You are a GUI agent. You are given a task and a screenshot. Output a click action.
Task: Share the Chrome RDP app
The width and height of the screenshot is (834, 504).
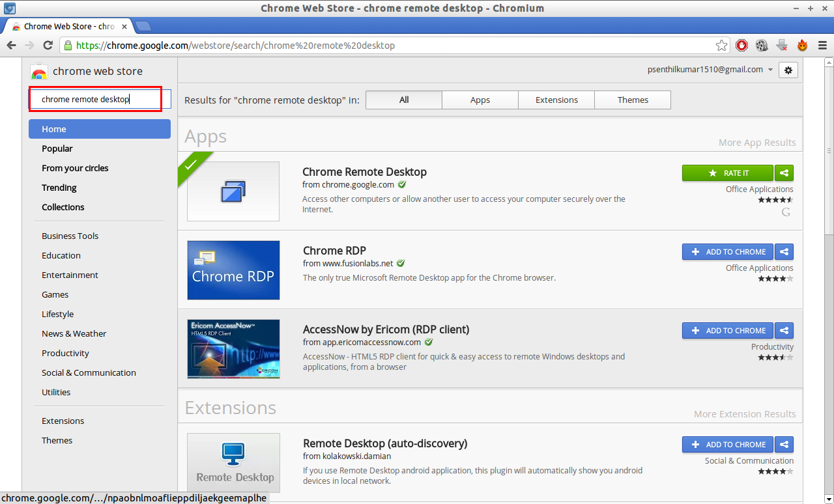point(784,252)
